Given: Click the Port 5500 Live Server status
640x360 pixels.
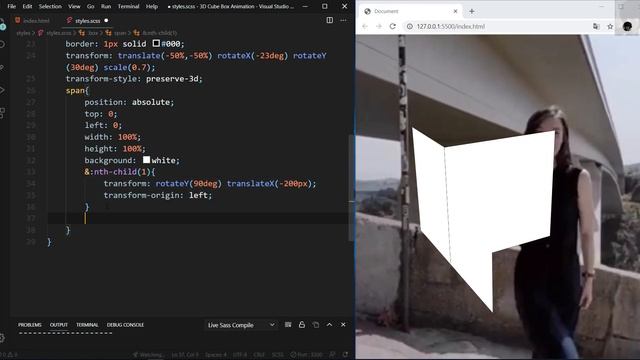Looking at the screenshot, I should click(x=306, y=355).
